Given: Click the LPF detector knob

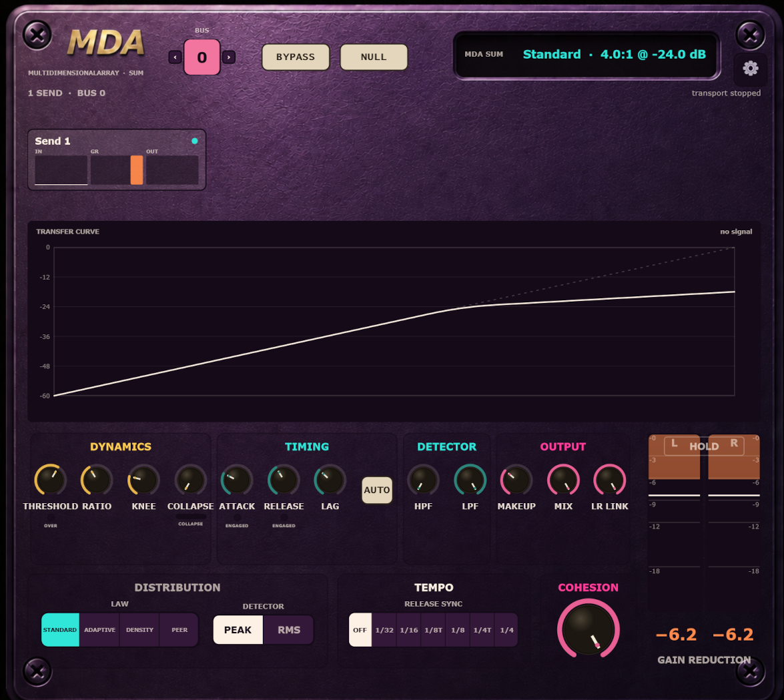Looking at the screenshot, I should pos(470,480).
